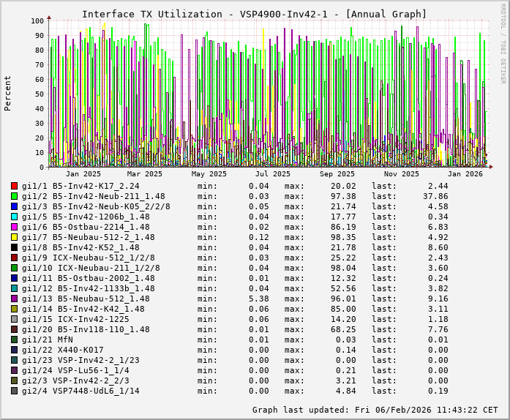Select the blue gi1/3 legend color box
Image resolution: width=510 pixels, height=420 pixels.
[15, 207]
